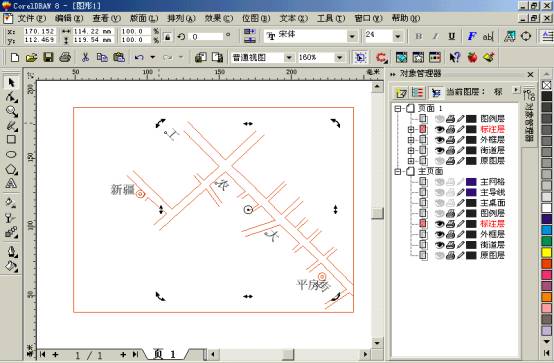Collapse the 主页面 tree node
Screen dimensions: 554x363
[x=398, y=171]
